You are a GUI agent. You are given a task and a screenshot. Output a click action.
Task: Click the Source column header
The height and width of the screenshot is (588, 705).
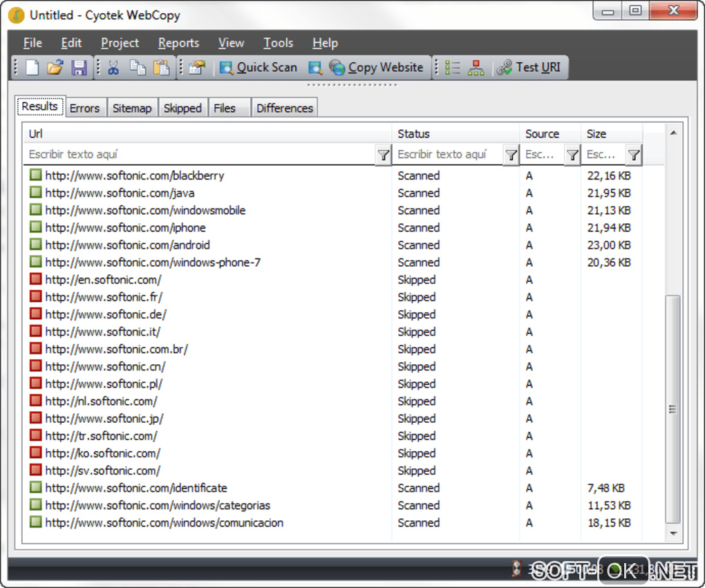tap(550, 133)
